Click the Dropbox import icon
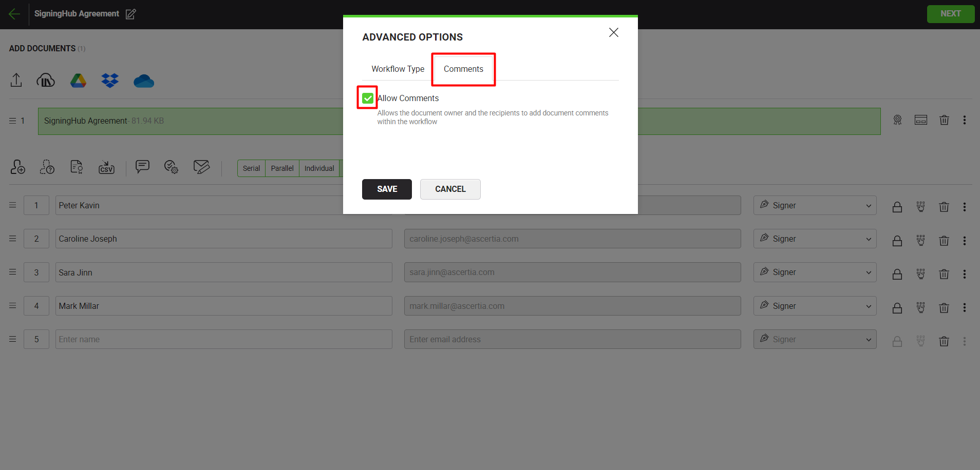 click(110, 81)
